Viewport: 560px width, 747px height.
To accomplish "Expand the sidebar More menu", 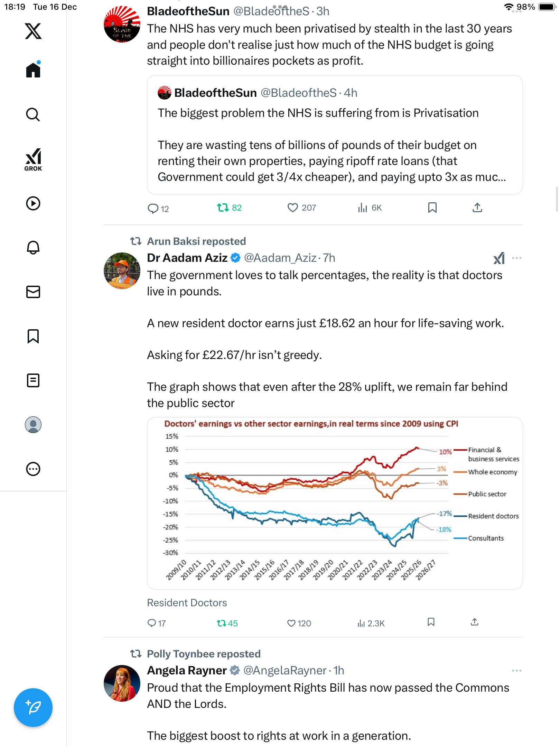I will tap(33, 469).
